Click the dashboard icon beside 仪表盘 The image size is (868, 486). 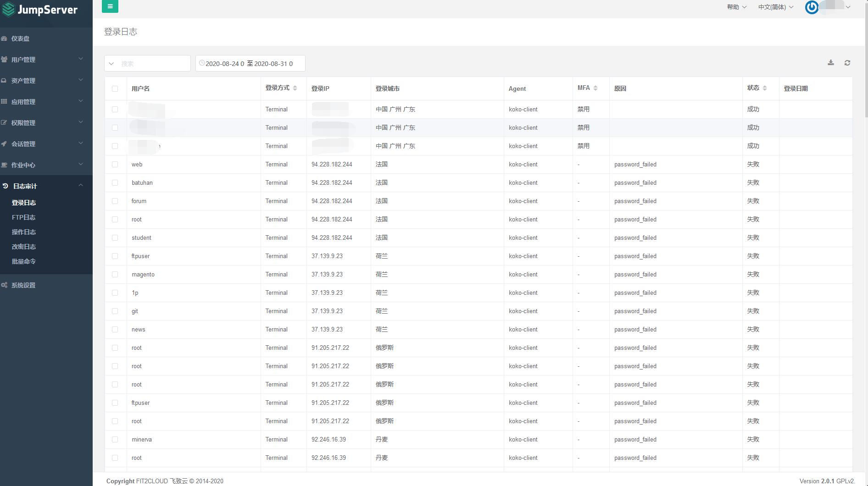(4, 39)
